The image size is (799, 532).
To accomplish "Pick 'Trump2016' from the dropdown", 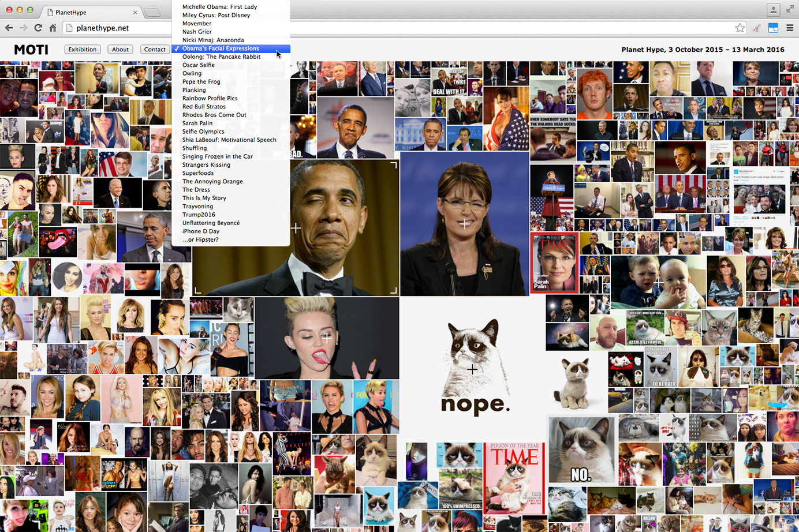I will point(199,215).
